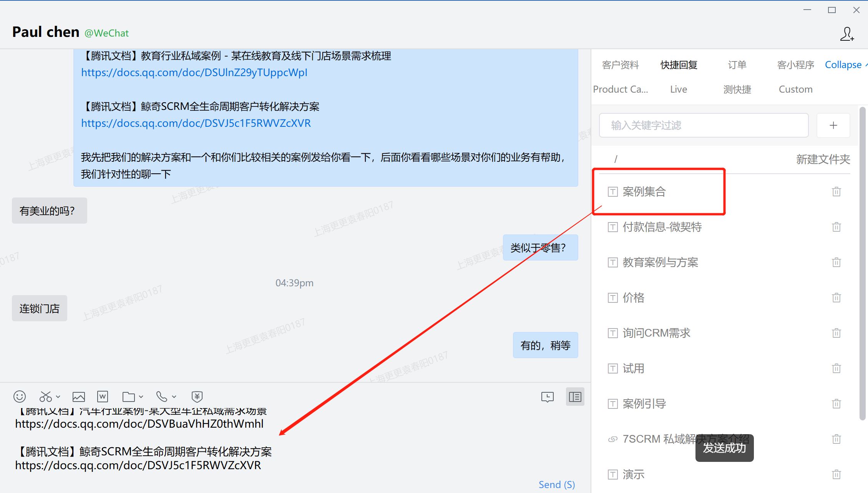This screenshot has width=868, height=493.
Task: Switch to 客户资料 tab
Action: coord(621,65)
